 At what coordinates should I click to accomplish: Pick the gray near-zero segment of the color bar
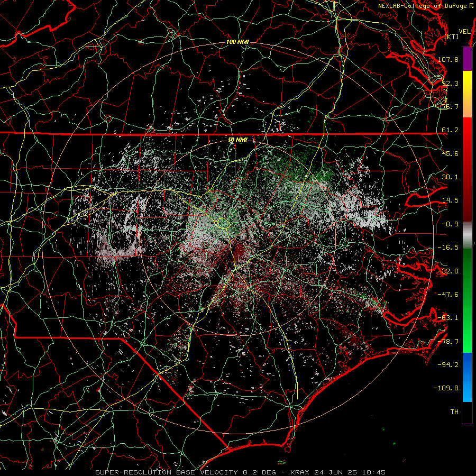(467, 235)
